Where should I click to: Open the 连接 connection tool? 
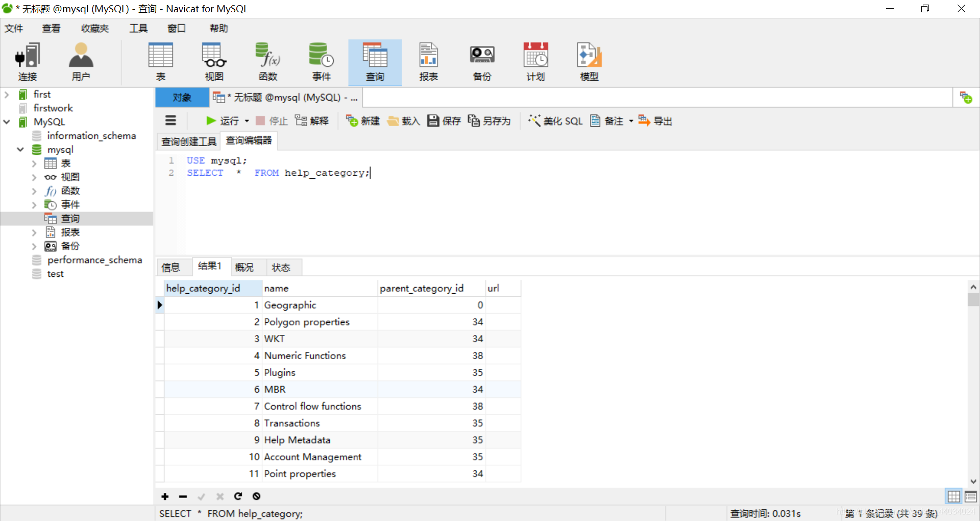click(x=28, y=62)
